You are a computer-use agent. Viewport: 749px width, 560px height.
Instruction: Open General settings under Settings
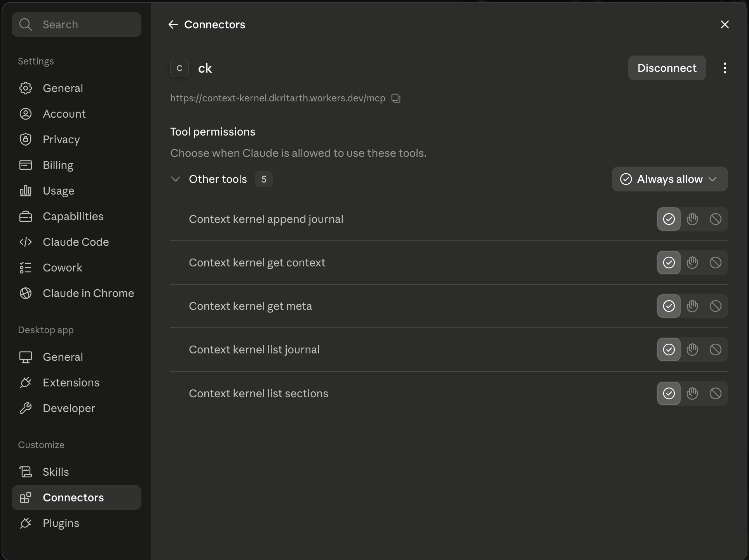(76, 88)
